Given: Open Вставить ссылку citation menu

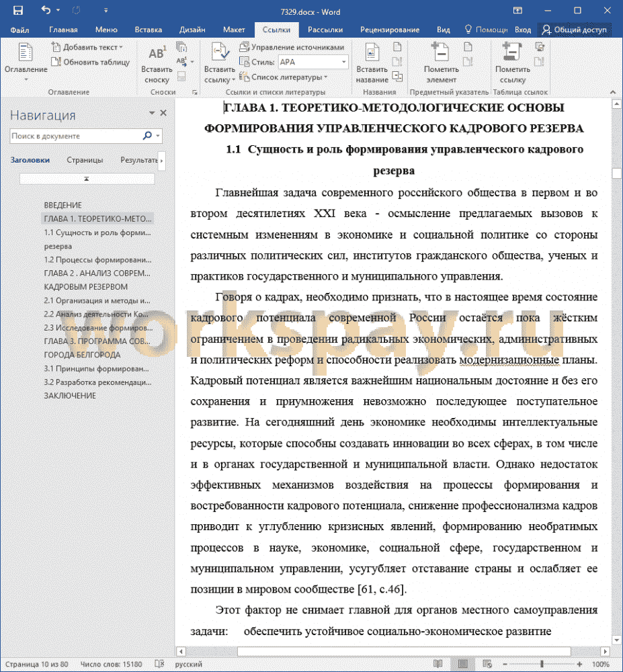Looking at the screenshot, I should click(220, 63).
